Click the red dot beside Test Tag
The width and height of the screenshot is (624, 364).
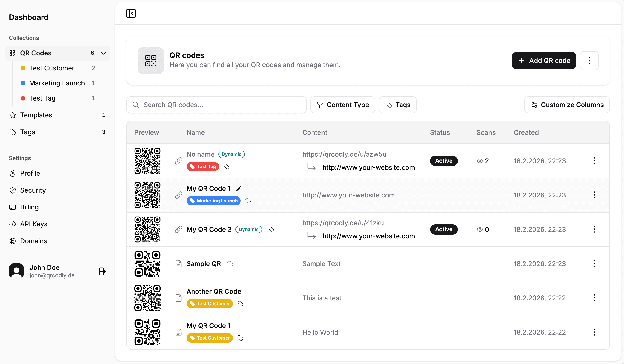(x=23, y=98)
